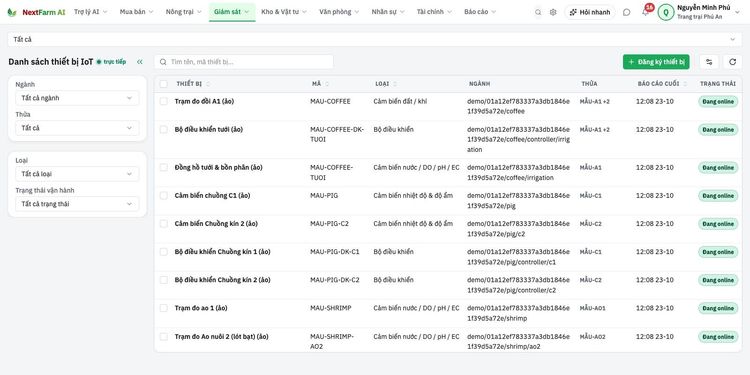This screenshot has width=750, height=375.
Task: Check Cảm biến chuồng C1 (ảo) row
Action: pyautogui.click(x=164, y=196)
